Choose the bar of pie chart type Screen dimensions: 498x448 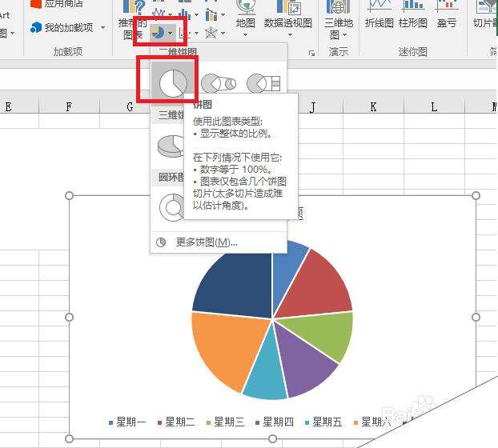pyautogui.click(x=263, y=83)
